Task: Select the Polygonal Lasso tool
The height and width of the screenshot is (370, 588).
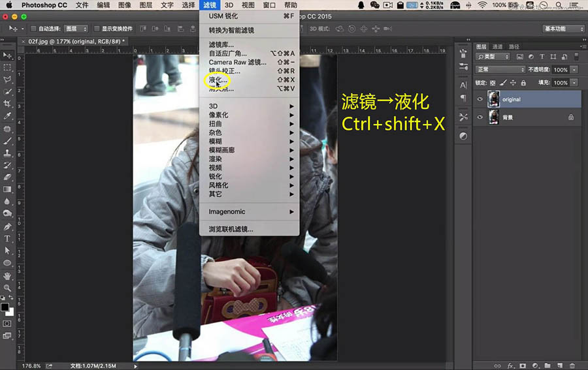Action: [7, 80]
